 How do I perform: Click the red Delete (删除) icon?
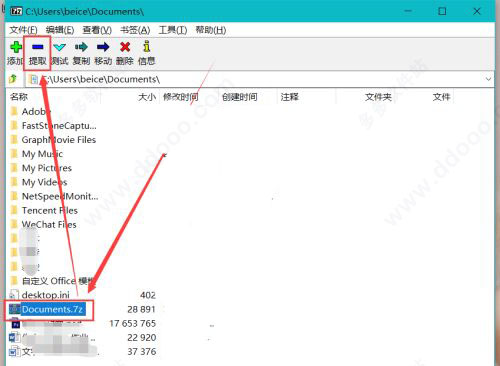pyautogui.click(x=125, y=47)
